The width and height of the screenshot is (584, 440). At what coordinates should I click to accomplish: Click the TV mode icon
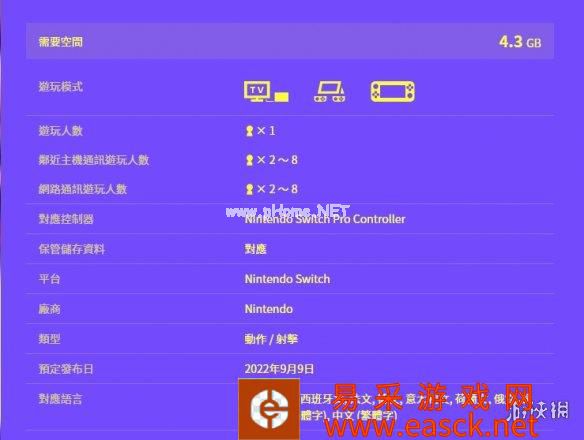[x=266, y=91]
